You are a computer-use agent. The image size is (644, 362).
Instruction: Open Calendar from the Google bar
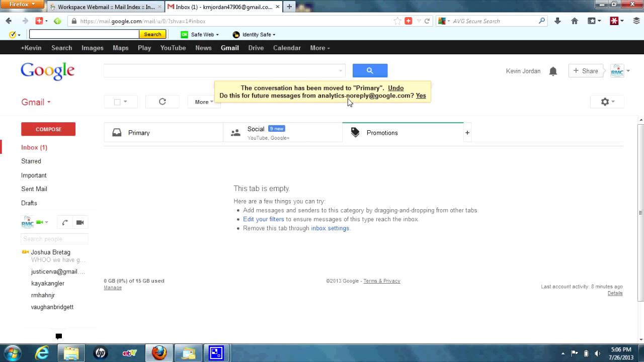coord(287,48)
